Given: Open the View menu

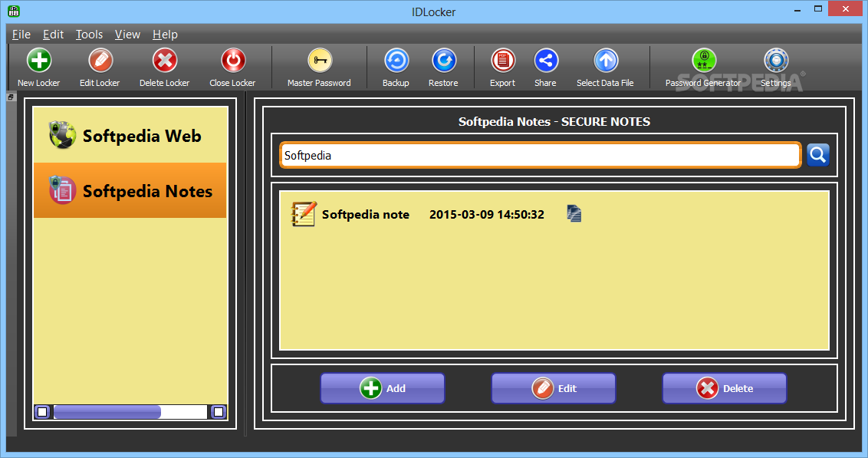Looking at the screenshot, I should [127, 35].
